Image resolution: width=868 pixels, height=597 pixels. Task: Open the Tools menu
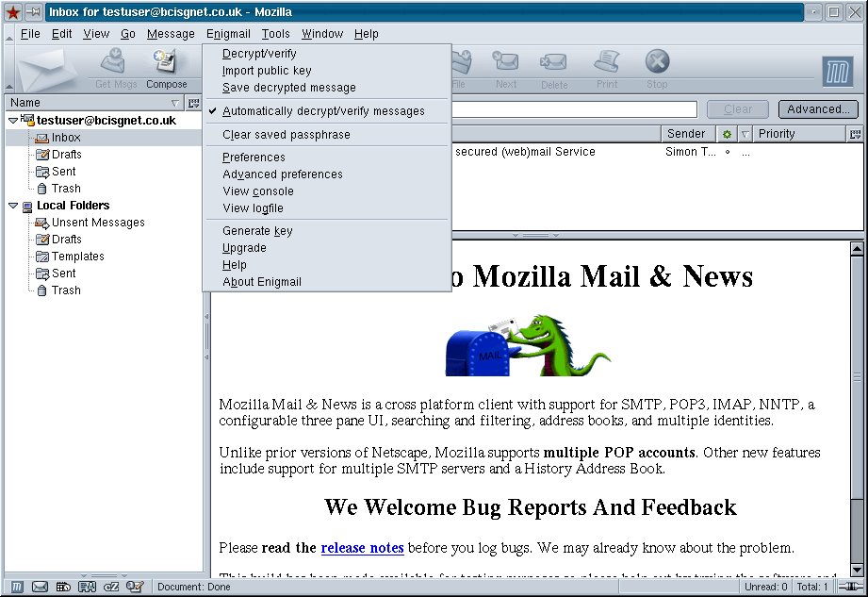coord(276,34)
